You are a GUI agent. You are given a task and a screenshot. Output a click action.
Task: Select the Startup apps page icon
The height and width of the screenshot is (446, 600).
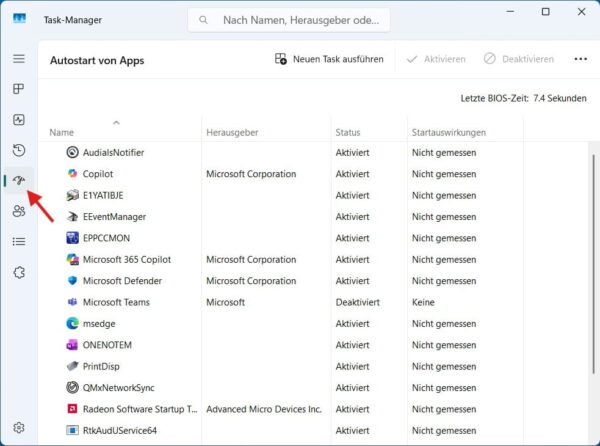(x=19, y=180)
